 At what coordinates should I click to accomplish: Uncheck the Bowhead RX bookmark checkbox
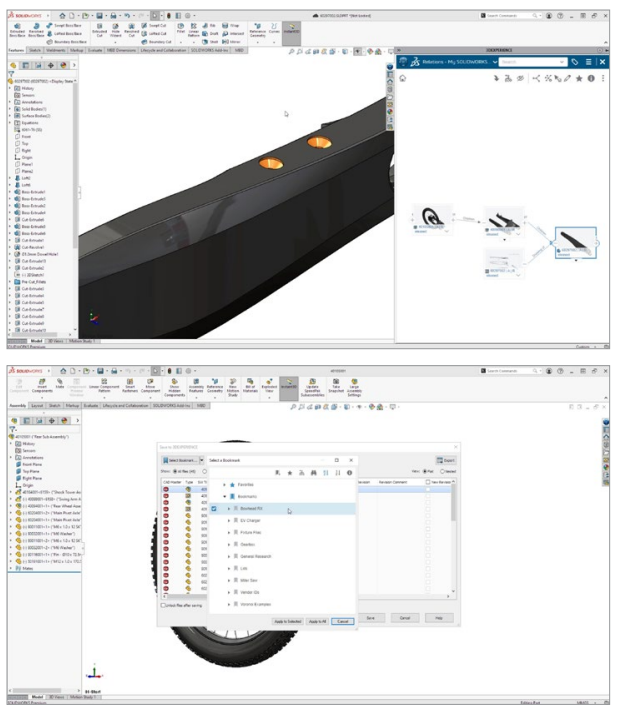(x=215, y=509)
